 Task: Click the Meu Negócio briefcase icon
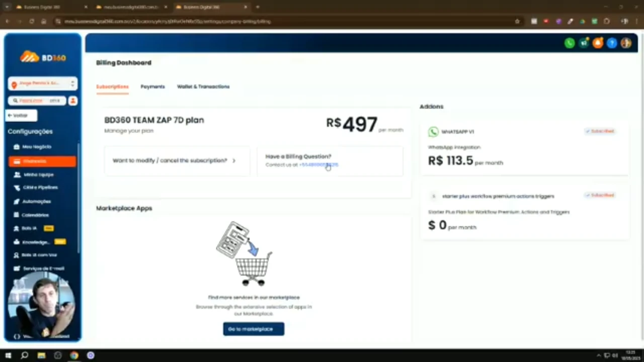(17, 147)
